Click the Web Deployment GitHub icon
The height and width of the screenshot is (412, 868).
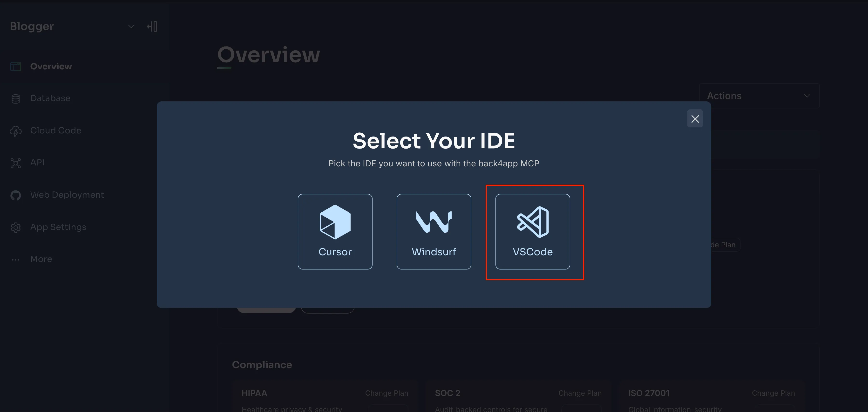tap(15, 195)
